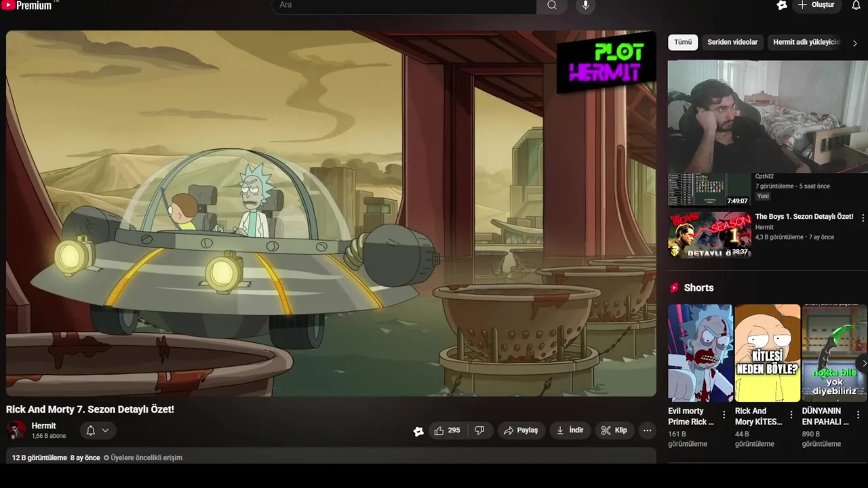This screenshot has height=488, width=868.
Task: Open options for DÜNYANIN EN PAHALI short
Action: pos(858,415)
